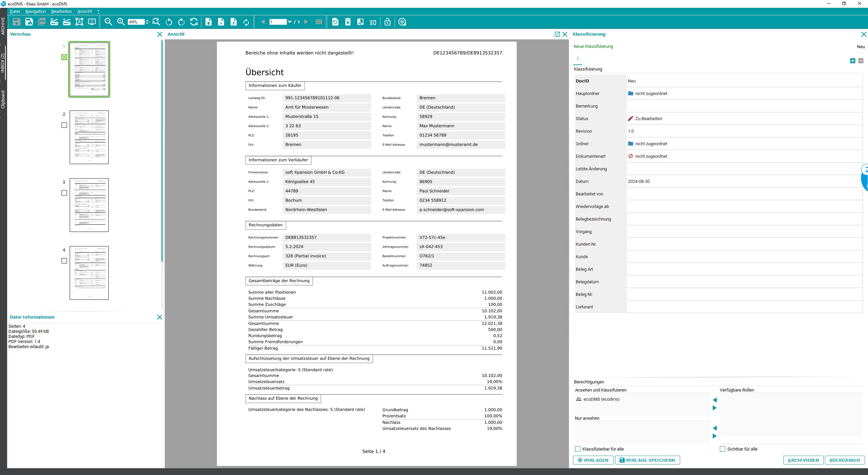Open the Datum field 2024-08-30
868x475 pixels.
click(x=744, y=181)
